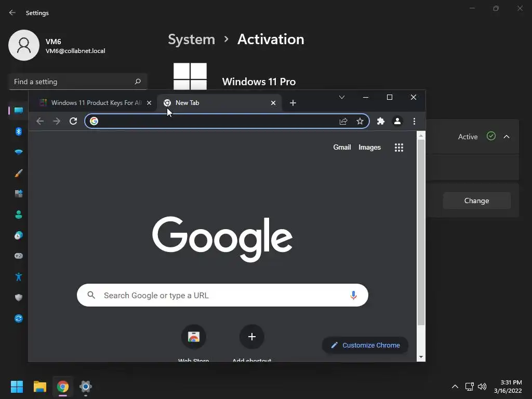
Task: Open the Gmail link
Action: (342, 147)
